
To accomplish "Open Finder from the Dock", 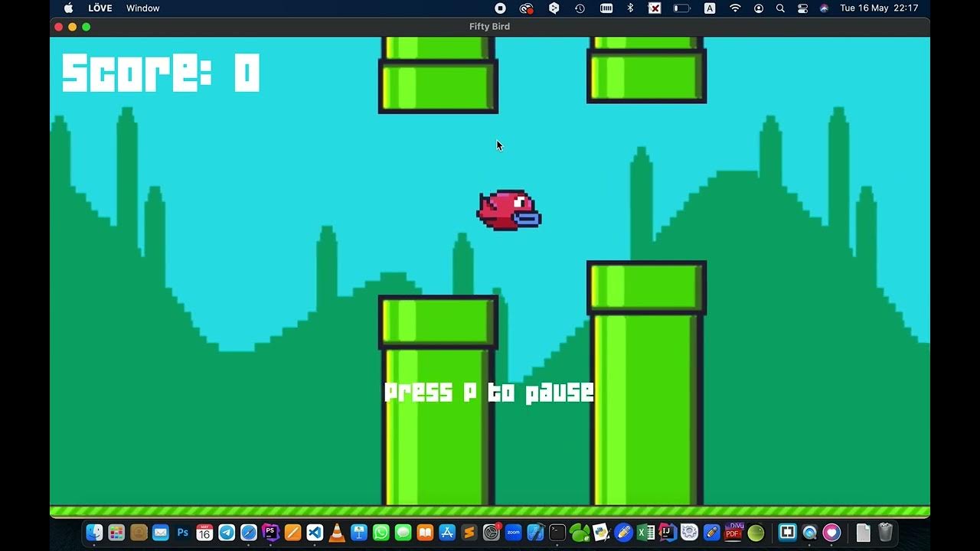I will [94, 532].
